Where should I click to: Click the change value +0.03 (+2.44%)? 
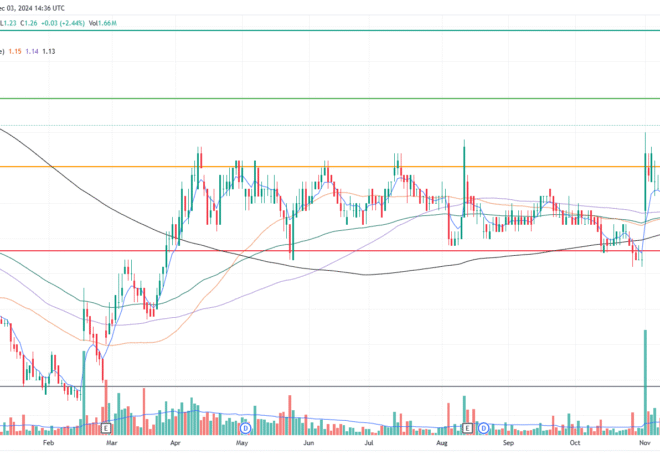63,23
